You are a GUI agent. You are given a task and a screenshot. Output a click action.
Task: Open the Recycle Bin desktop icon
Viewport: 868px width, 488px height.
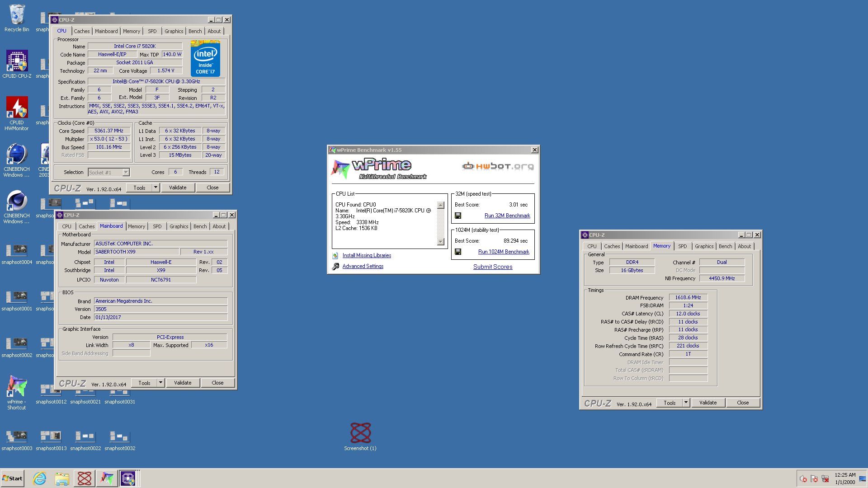click(17, 18)
